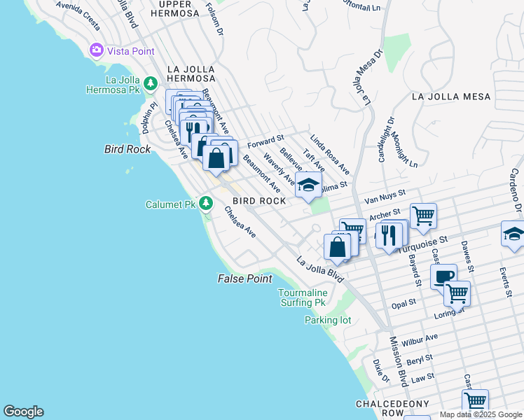This screenshot has height=420, width=524.
Task: Click the LA JOLLA MESA neighborhood label
Action: pyautogui.click(x=451, y=97)
